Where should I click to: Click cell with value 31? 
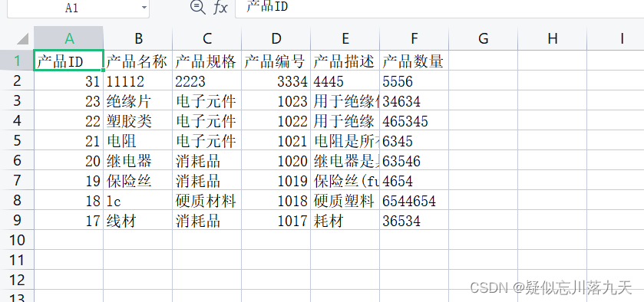tap(68, 80)
